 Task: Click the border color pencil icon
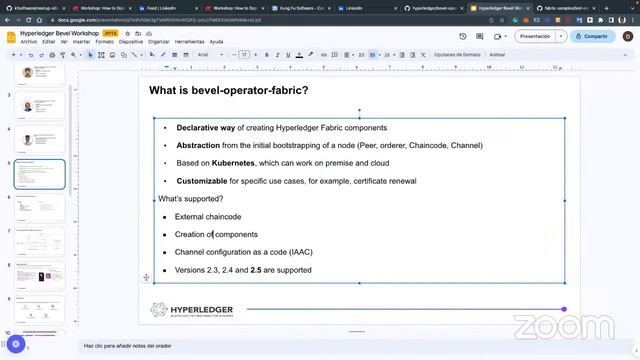[163, 55]
